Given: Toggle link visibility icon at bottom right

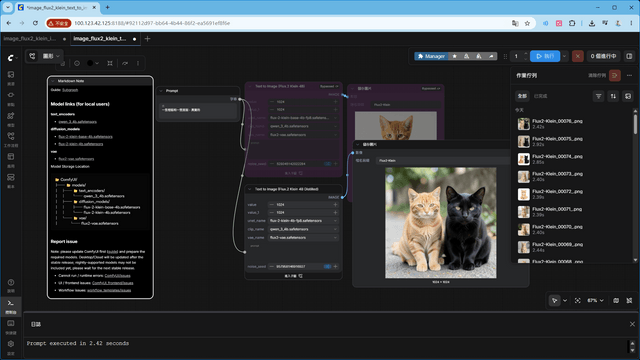Looking at the screenshot, I should (x=629, y=300).
